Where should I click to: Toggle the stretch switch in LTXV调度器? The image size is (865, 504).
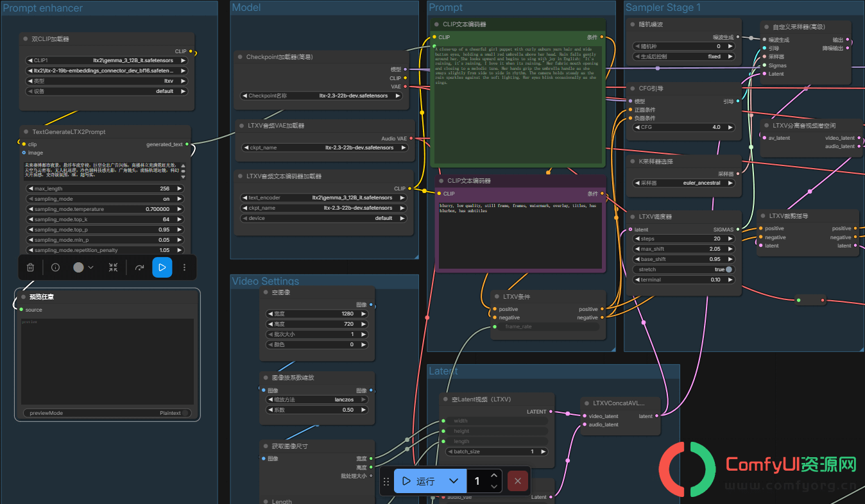pos(729,269)
